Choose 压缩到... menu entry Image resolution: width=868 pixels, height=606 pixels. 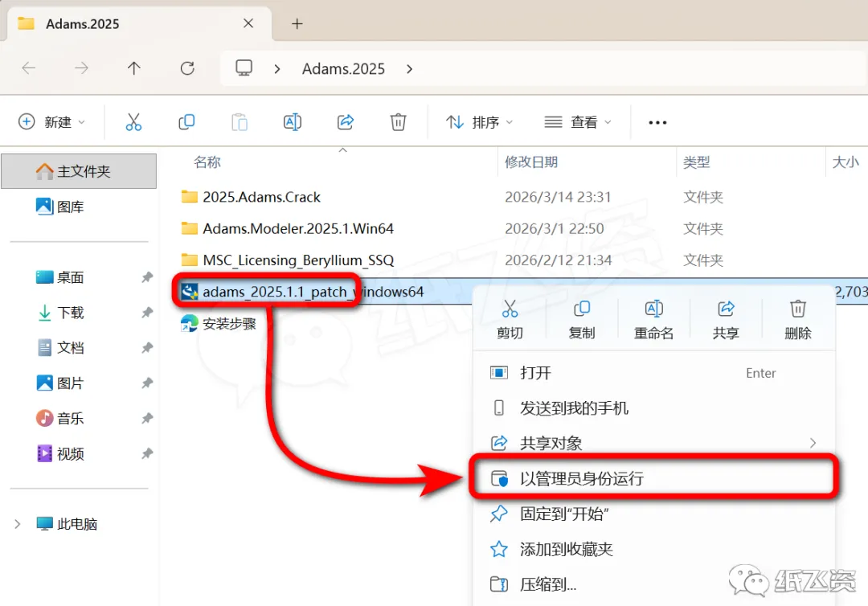pyautogui.click(x=654, y=584)
